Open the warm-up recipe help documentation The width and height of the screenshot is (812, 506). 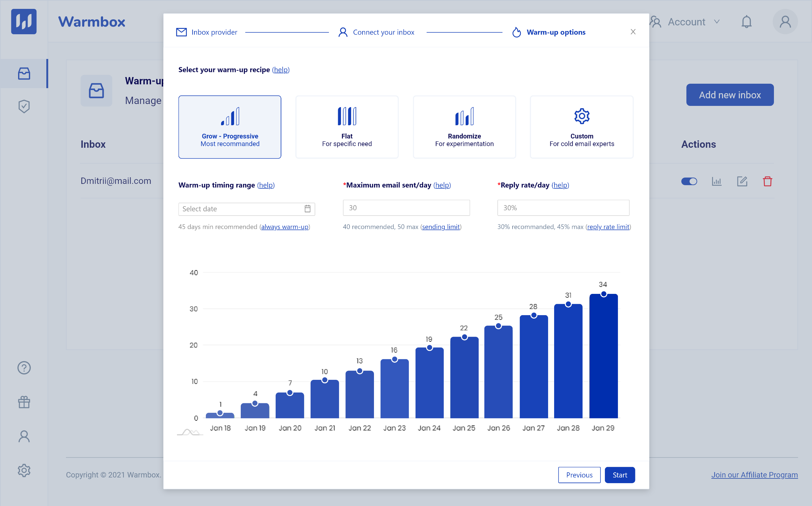[x=280, y=69]
